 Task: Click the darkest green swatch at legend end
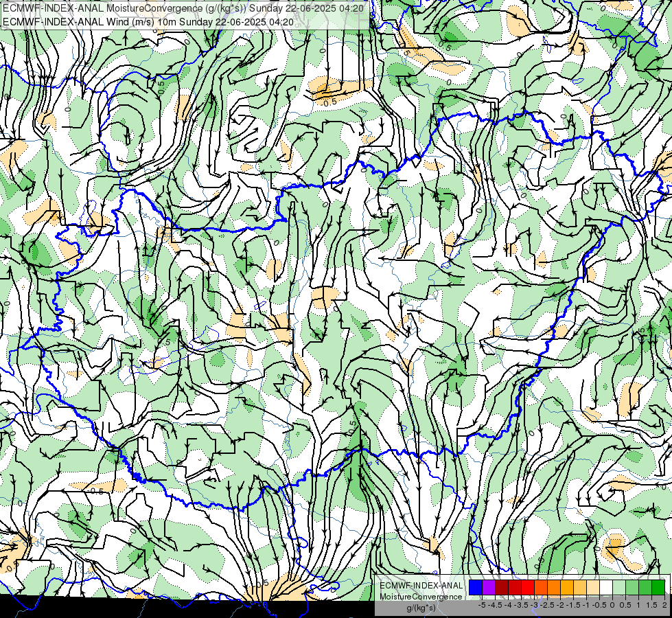click(x=658, y=588)
